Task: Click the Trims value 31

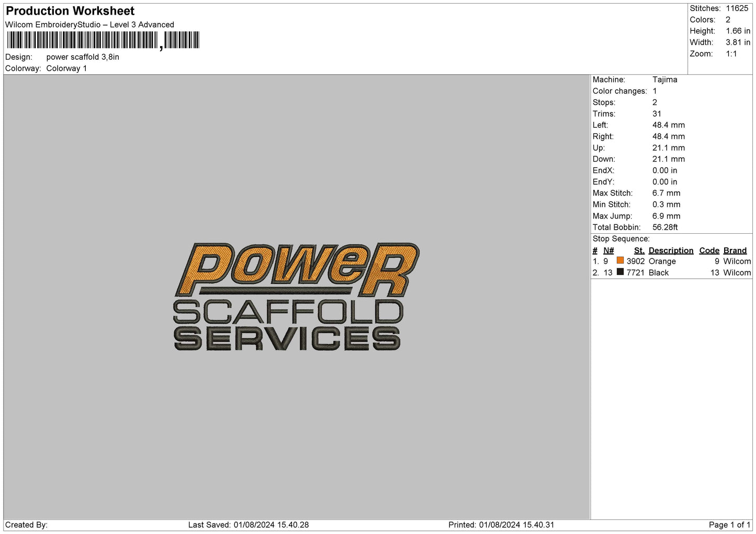Action: point(657,114)
